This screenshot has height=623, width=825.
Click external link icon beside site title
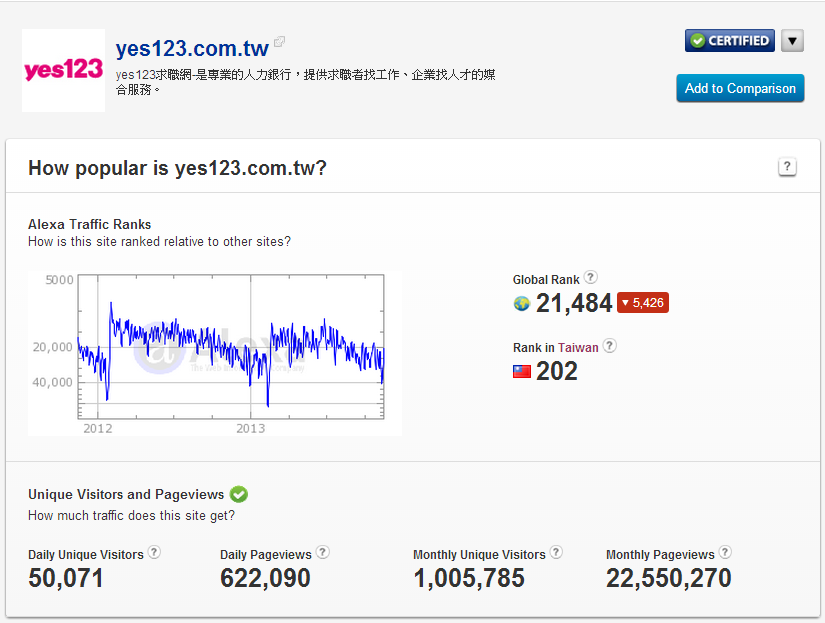[280, 42]
